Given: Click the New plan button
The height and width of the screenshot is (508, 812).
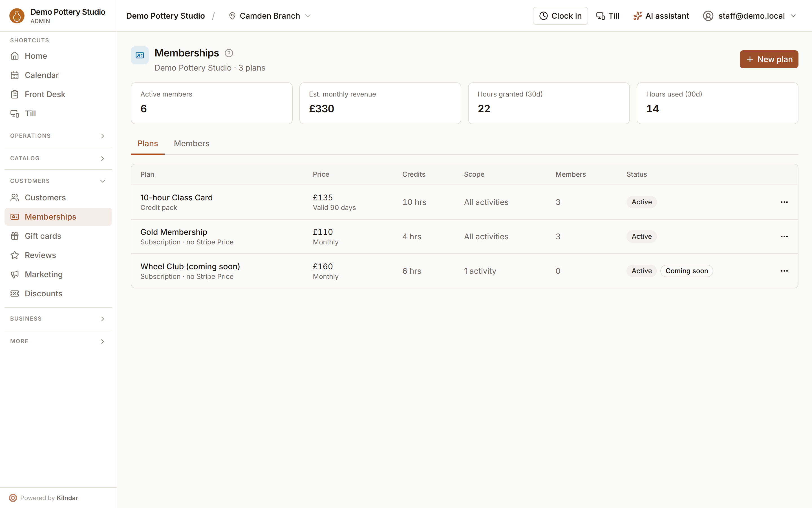Looking at the screenshot, I should coord(769,59).
